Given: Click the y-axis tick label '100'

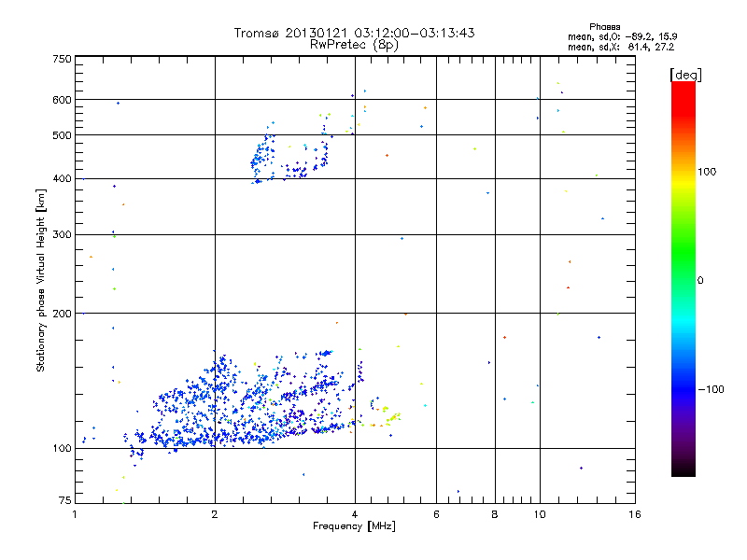Looking at the screenshot, I should [62, 449].
